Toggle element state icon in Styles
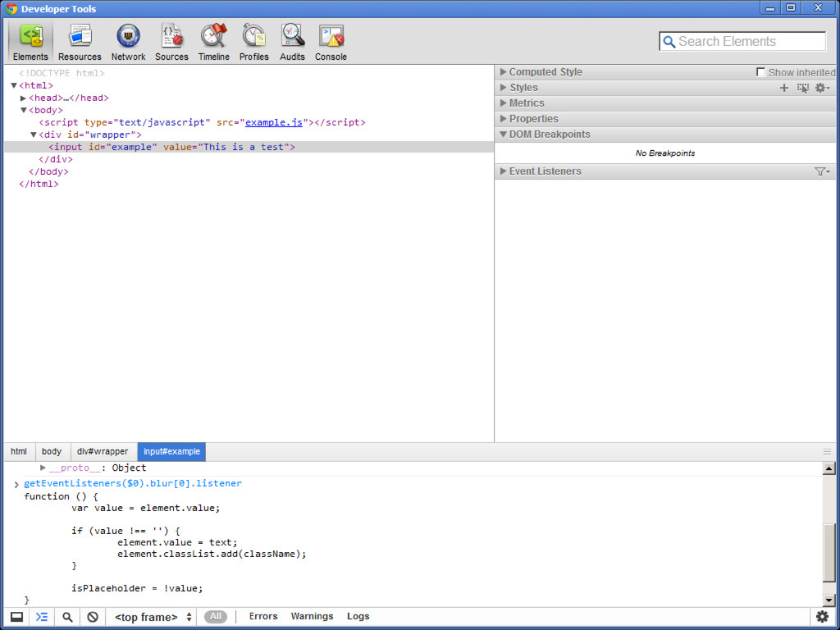The width and height of the screenshot is (840, 630). point(803,88)
